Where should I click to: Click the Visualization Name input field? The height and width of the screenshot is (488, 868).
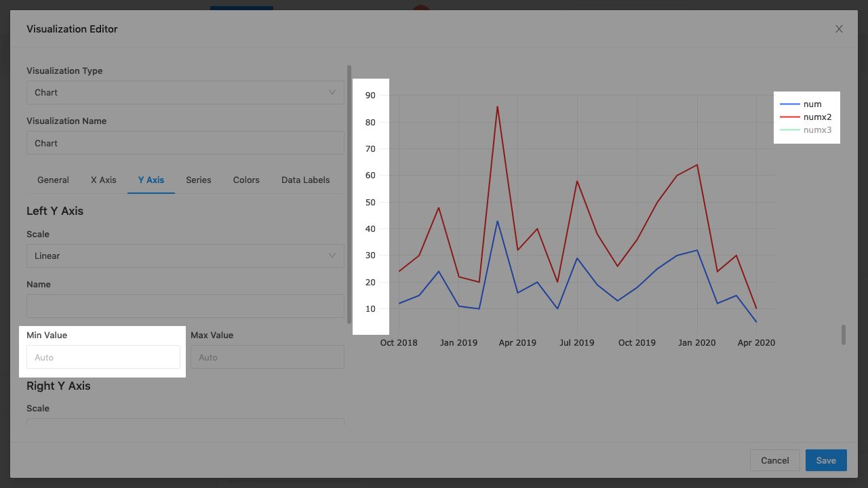pyautogui.click(x=185, y=143)
